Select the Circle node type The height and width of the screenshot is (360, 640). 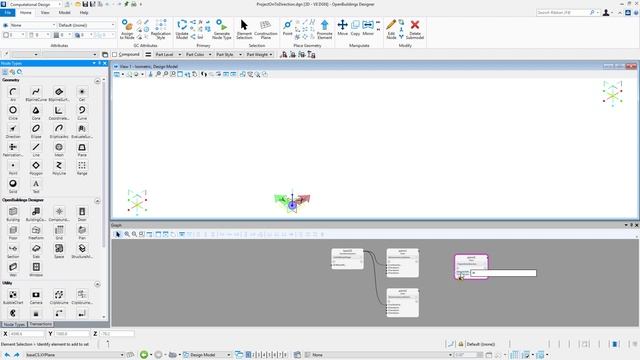(x=13, y=112)
